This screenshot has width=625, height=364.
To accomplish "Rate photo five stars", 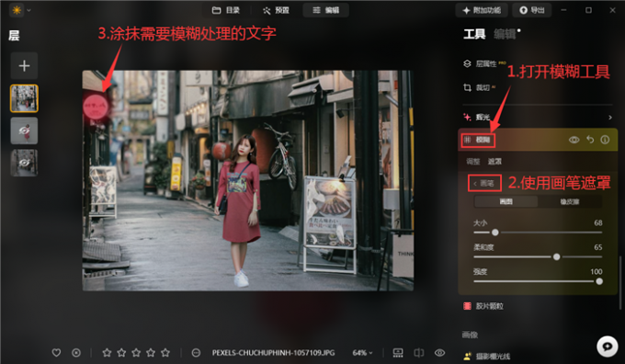I will coord(165,353).
